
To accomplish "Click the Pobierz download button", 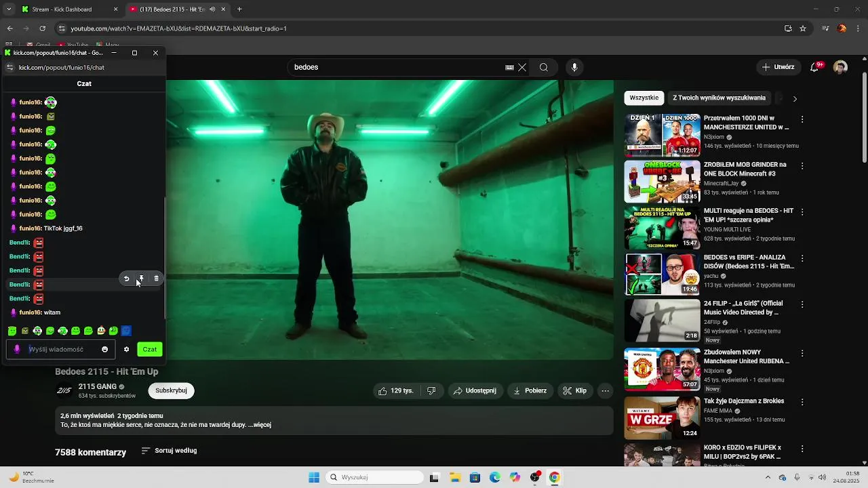I will click(x=530, y=390).
